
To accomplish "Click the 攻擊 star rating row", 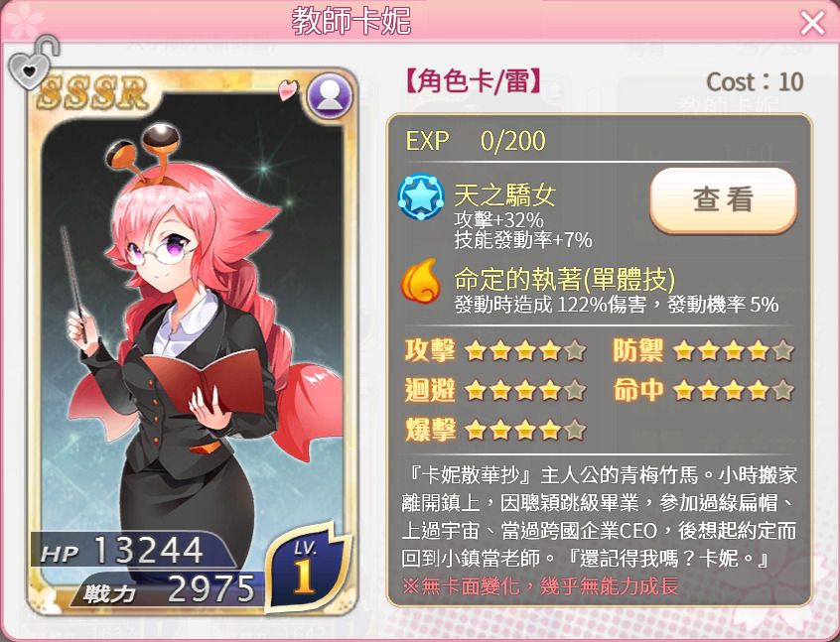I will pos(495,350).
